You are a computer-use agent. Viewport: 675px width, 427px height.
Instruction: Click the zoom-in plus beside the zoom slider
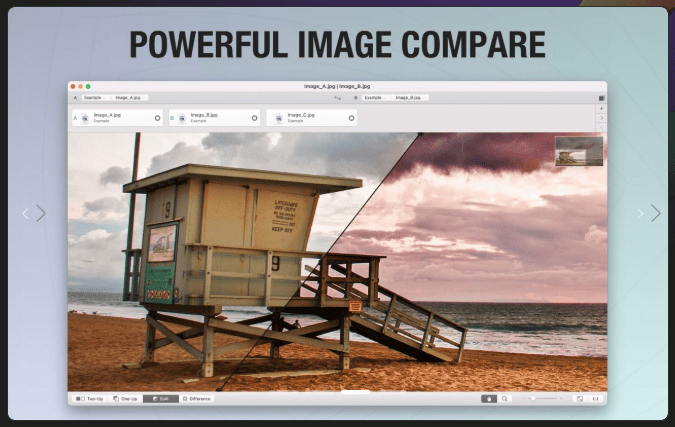click(x=561, y=399)
